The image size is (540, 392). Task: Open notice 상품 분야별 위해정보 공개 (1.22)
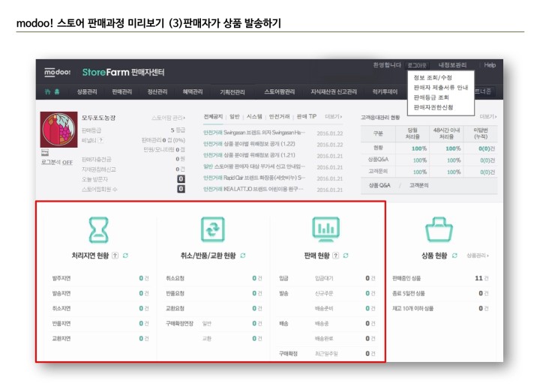pyautogui.click(x=249, y=144)
